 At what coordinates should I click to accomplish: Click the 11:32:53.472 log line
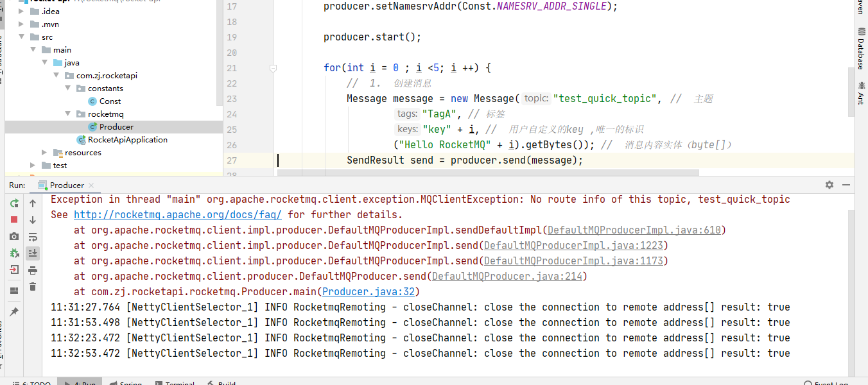click(x=421, y=354)
